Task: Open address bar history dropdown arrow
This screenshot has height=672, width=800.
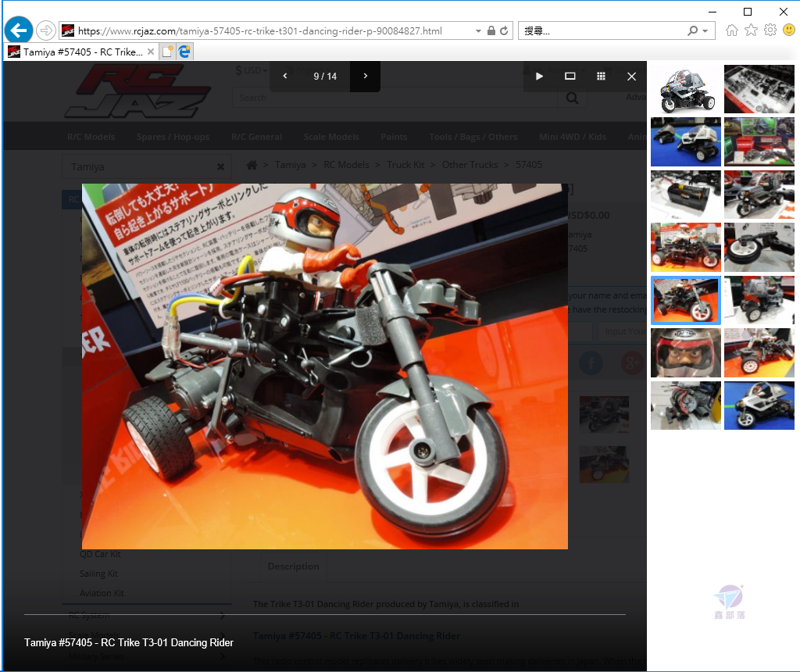Action: point(478,31)
